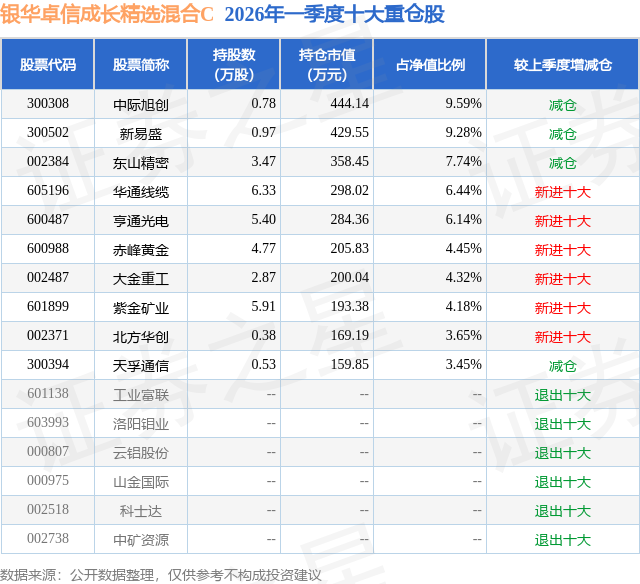Viewport: 640px width, 584px height.
Task: Click 新进十大 in the 赤峰黄金 row
Action: [563, 250]
